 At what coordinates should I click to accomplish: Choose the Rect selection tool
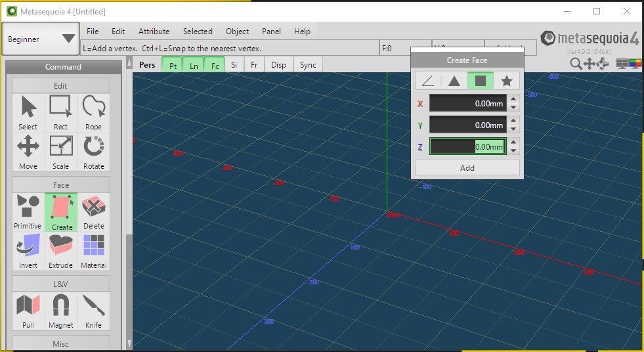[61, 112]
